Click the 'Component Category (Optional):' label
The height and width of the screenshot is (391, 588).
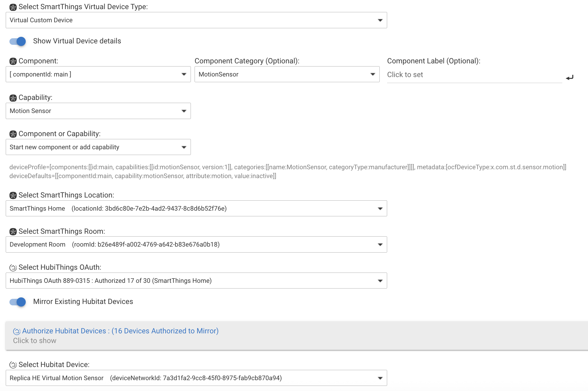pos(247,61)
